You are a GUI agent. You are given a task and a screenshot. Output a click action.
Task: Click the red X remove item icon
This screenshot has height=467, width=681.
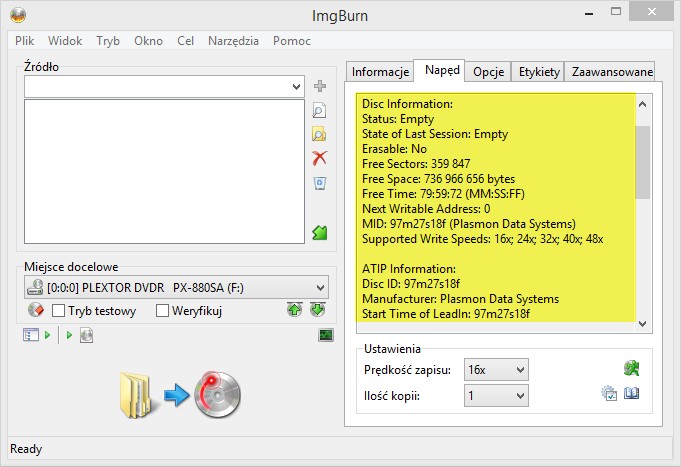(x=320, y=158)
